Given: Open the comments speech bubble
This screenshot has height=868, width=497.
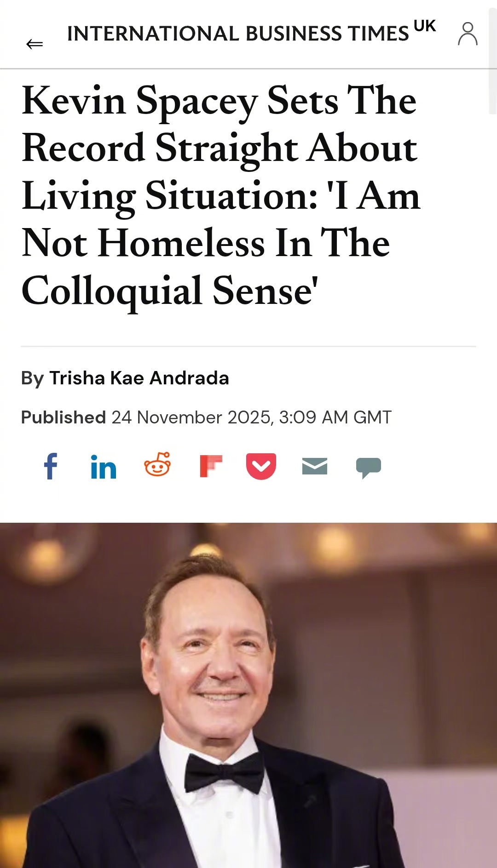Looking at the screenshot, I should coord(368,467).
